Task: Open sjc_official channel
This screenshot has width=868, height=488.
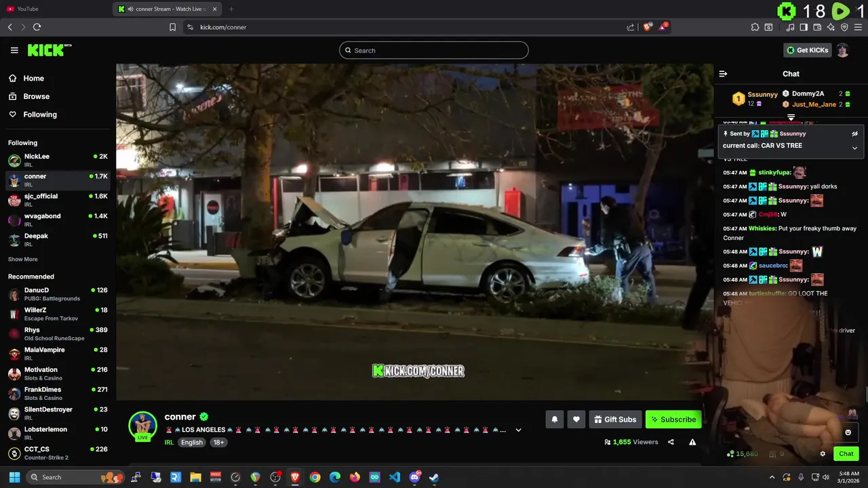Action: 58,200
